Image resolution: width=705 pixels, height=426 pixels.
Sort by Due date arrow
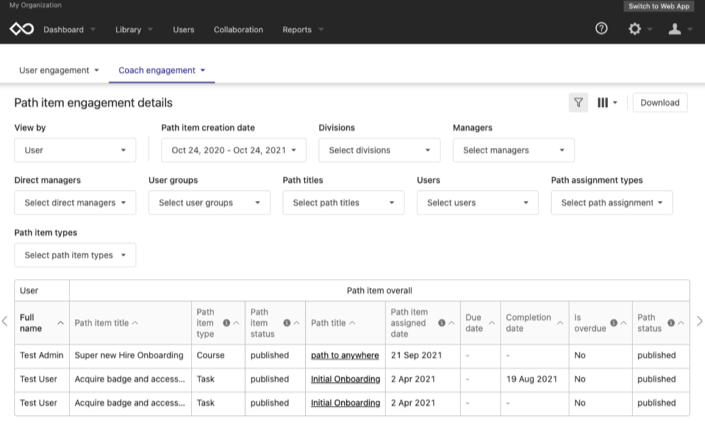(x=491, y=323)
